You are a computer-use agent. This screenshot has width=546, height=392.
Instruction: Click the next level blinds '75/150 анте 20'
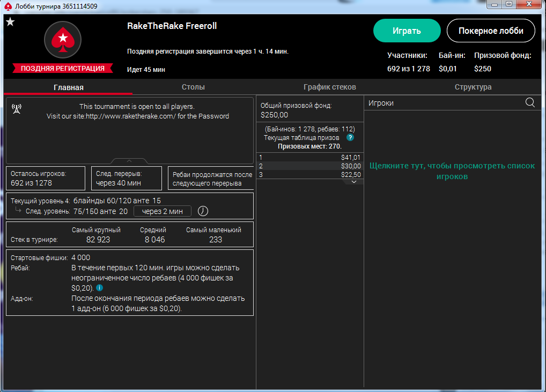coord(100,211)
